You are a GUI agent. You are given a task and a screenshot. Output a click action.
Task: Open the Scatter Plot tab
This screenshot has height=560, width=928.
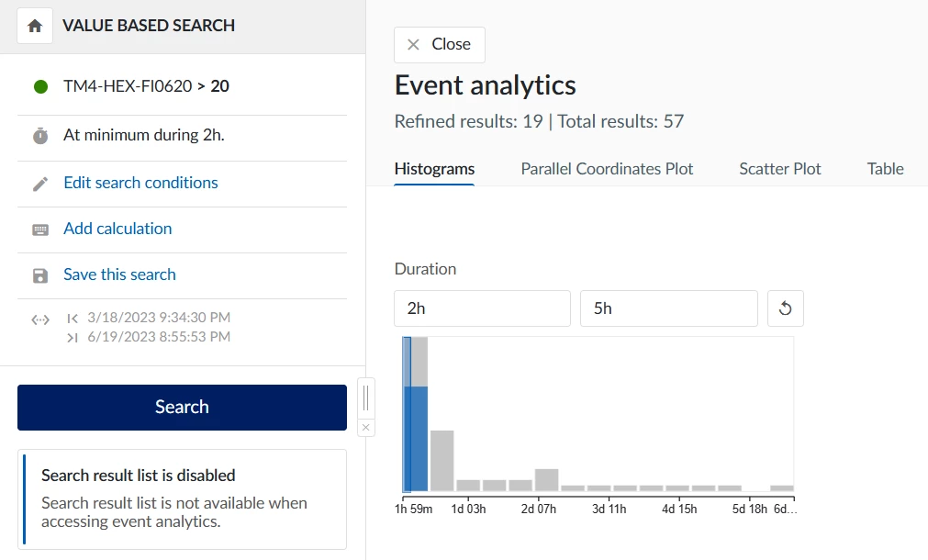coord(779,169)
